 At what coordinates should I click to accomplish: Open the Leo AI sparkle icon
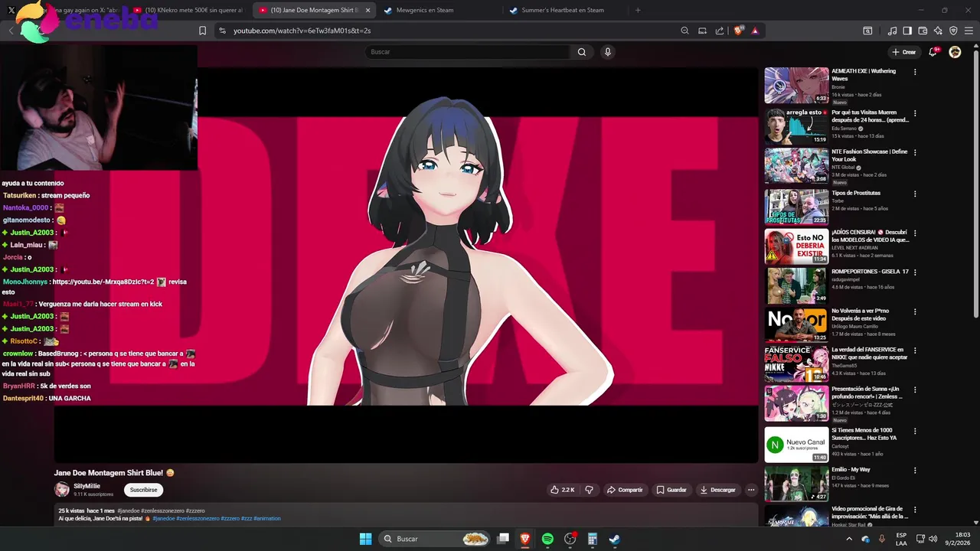point(938,31)
